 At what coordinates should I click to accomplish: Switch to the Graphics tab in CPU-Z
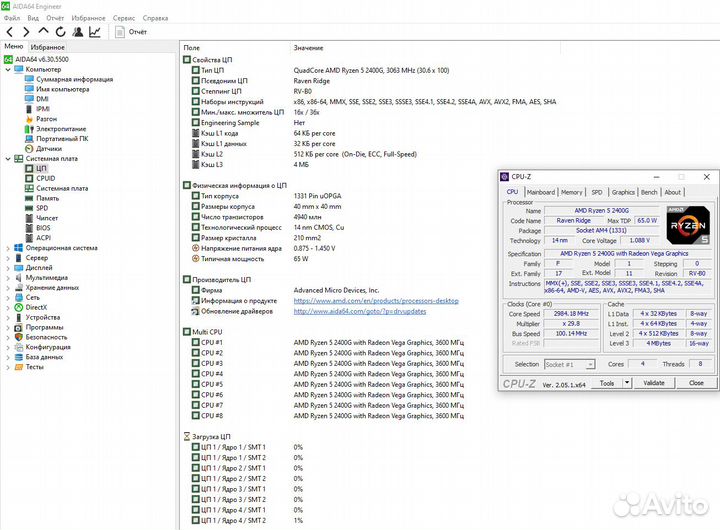623,192
